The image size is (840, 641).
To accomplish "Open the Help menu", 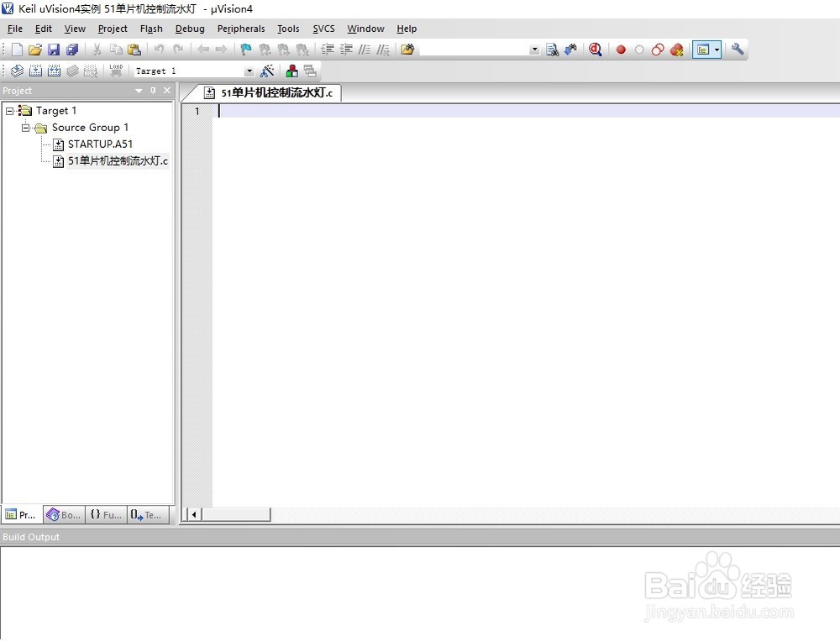I will point(407,29).
